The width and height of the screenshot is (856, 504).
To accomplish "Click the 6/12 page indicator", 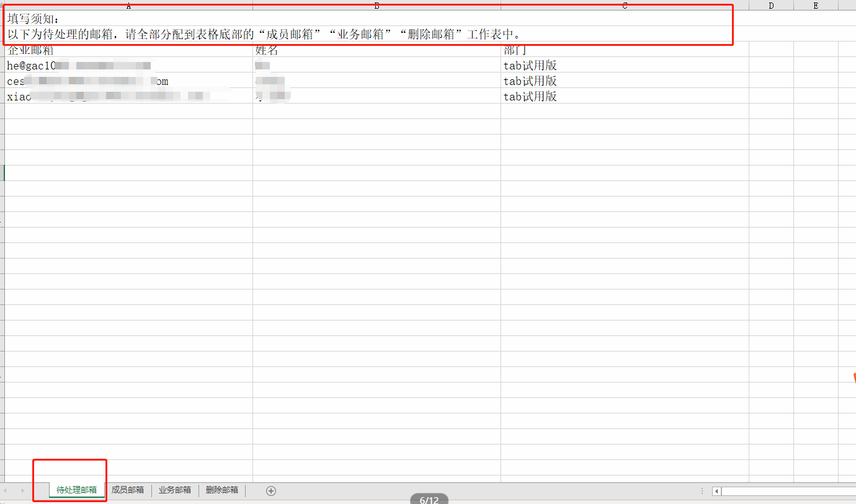I will (x=429, y=500).
